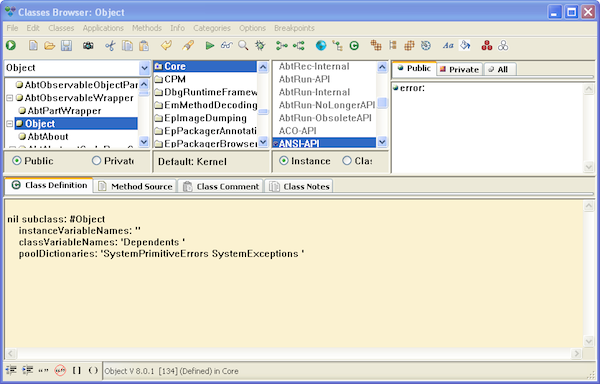Click the paint bucket color icon
The height and width of the screenshot is (384, 600).
[x=465, y=46]
